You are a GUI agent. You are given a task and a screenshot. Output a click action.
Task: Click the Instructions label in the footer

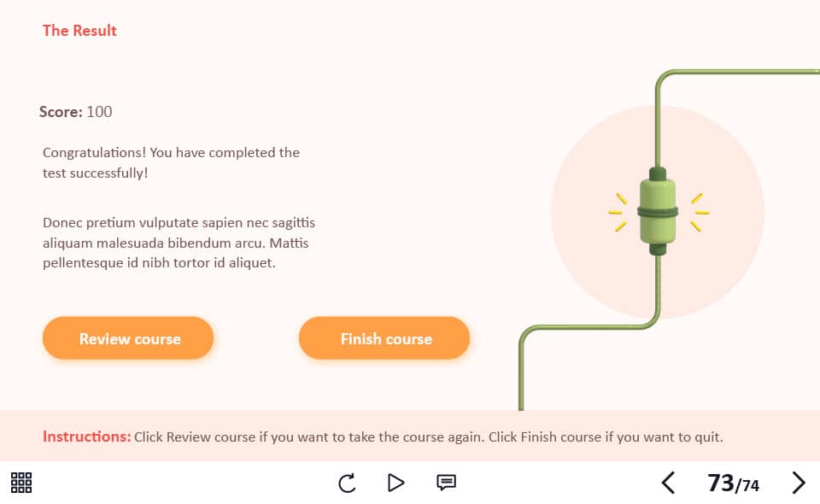pos(87,437)
